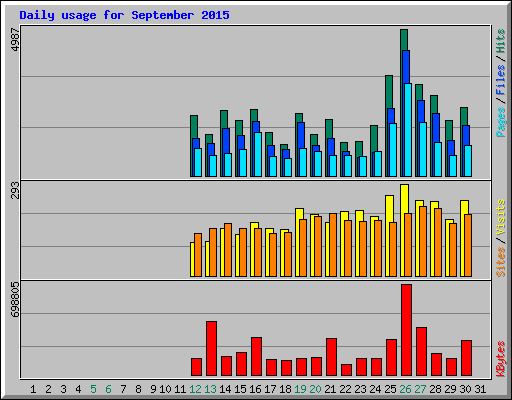
Task: Click day label 15 on the x-axis
Action: (241, 389)
